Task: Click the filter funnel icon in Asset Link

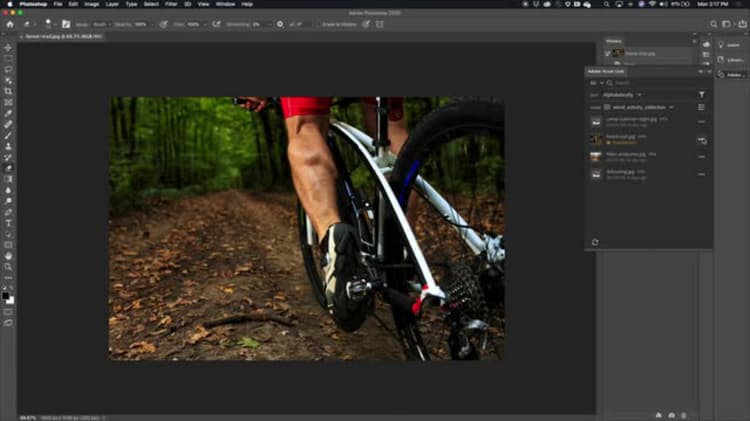Action: pos(702,95)
